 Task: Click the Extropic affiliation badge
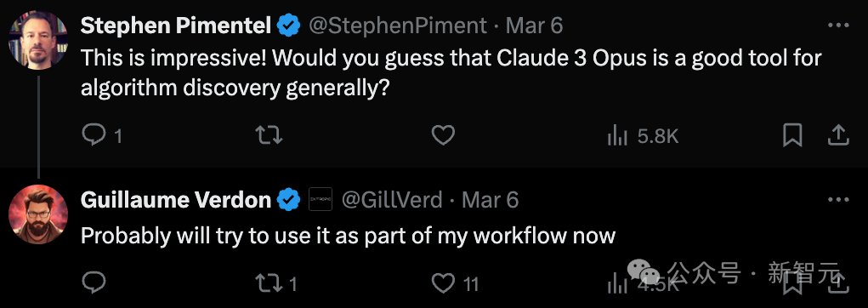point(320,199)
